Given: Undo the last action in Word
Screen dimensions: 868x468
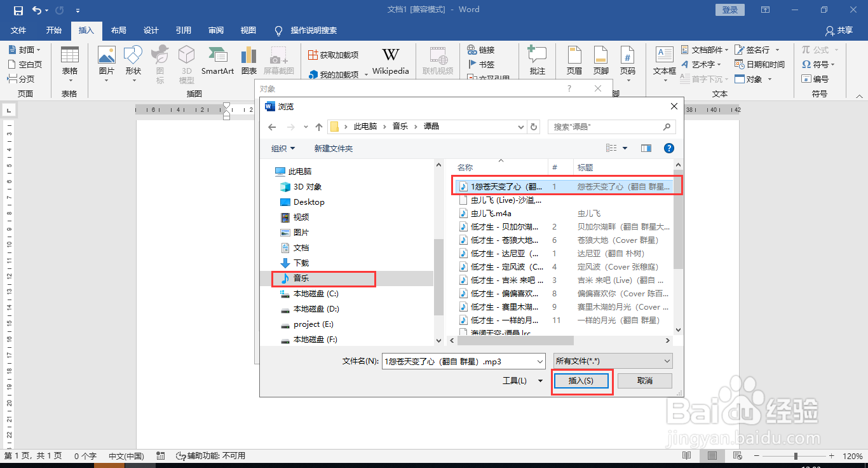Looking at the screenshot, I should pos(37,10).
